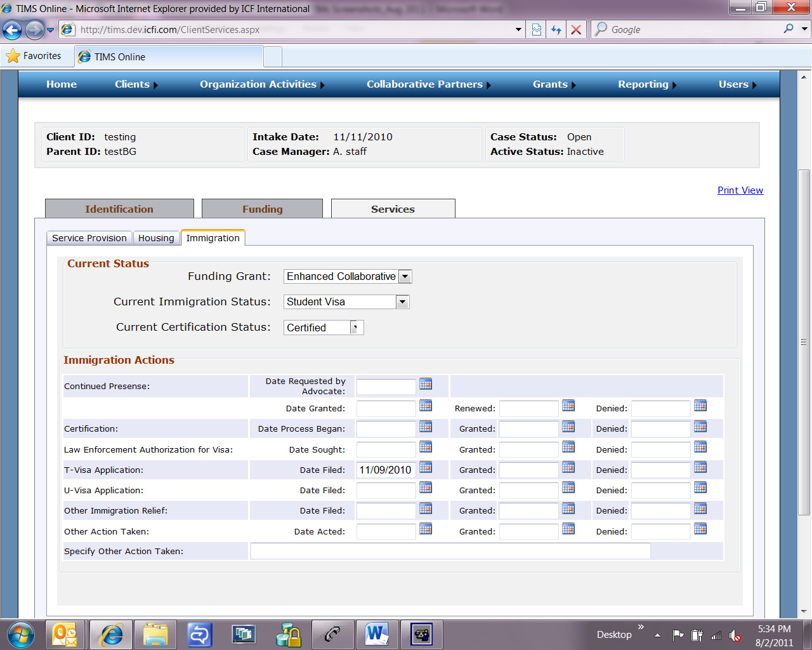Expand the Organization Activities menu

pos(262,84)
